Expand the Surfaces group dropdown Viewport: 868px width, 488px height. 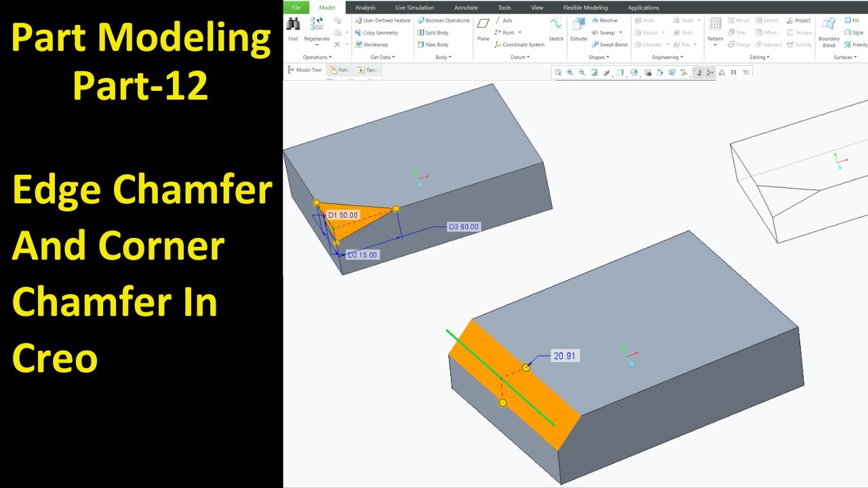[x=844, y=58]
